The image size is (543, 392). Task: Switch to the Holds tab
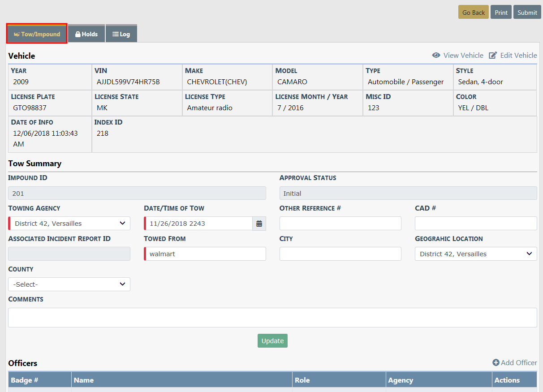[x=86, y=34]
